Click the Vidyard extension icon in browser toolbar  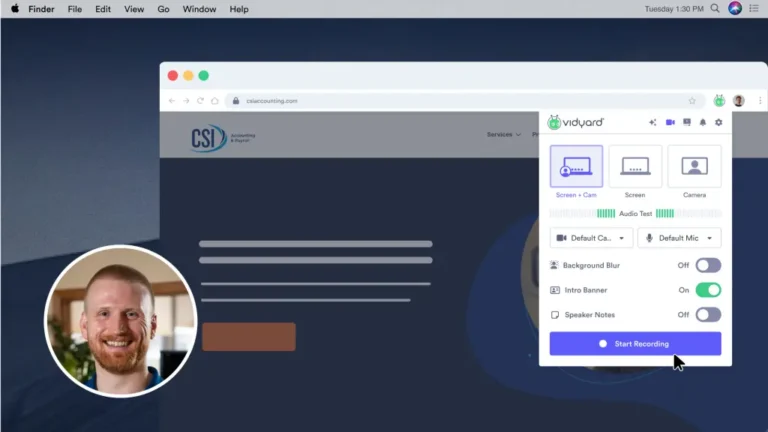coord(719,101)
